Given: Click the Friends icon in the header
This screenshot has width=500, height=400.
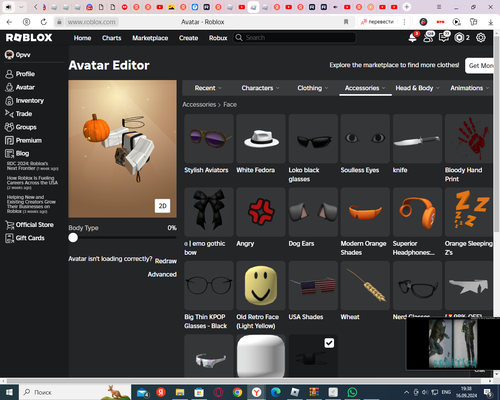Looking at the screenshot, I should click(x=429, y=37).
